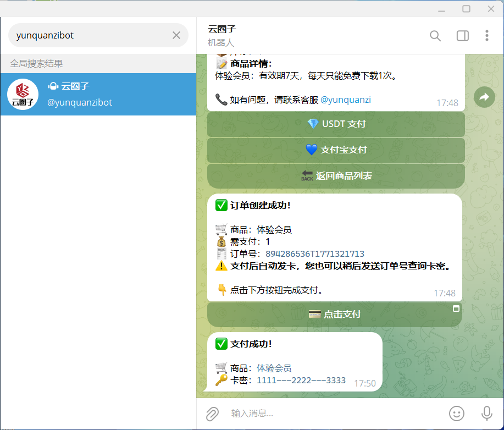Click the 支付宝支付 payment button

point(336,150)
